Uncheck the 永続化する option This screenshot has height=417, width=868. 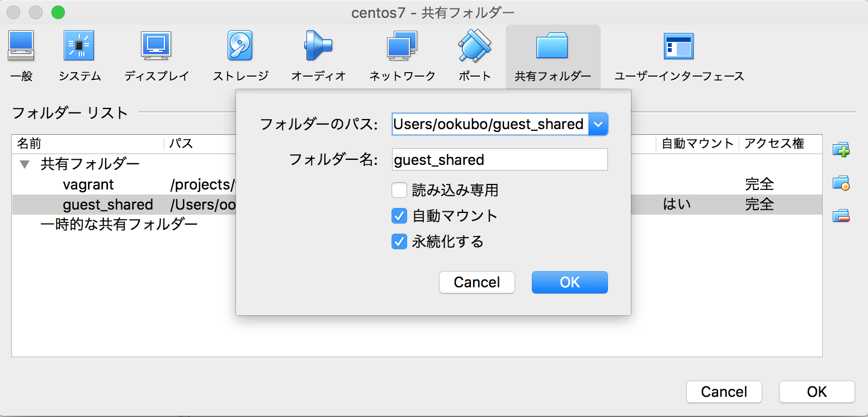tap(399, 241)
